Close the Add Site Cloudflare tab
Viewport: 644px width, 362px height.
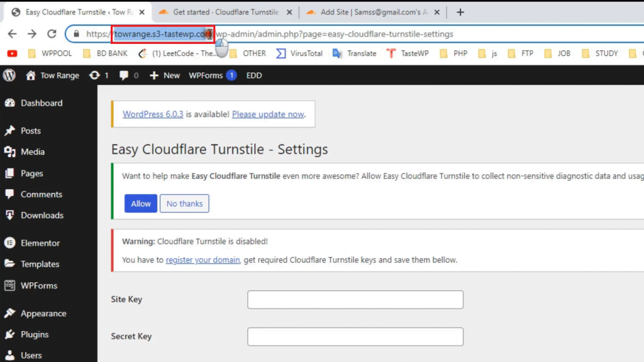(x=437, y=13)
